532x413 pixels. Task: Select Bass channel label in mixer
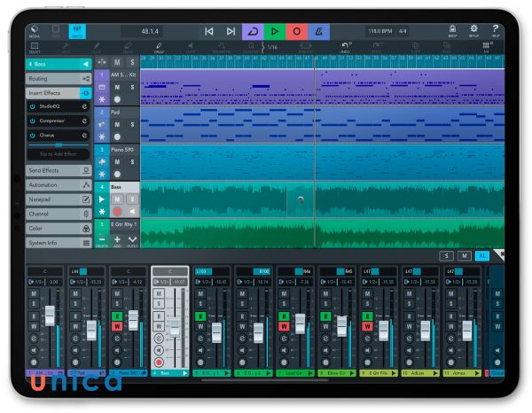(x=170, y=373)
